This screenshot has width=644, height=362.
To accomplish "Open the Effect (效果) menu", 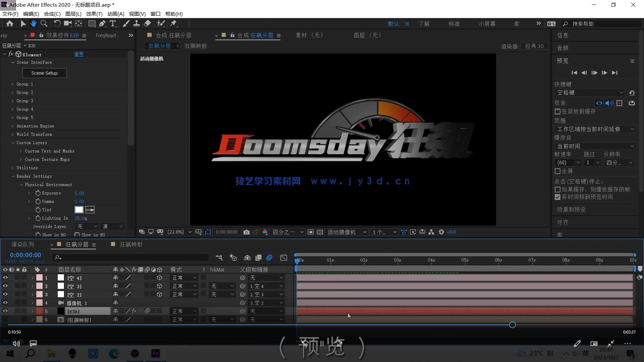I will point(94,14).
